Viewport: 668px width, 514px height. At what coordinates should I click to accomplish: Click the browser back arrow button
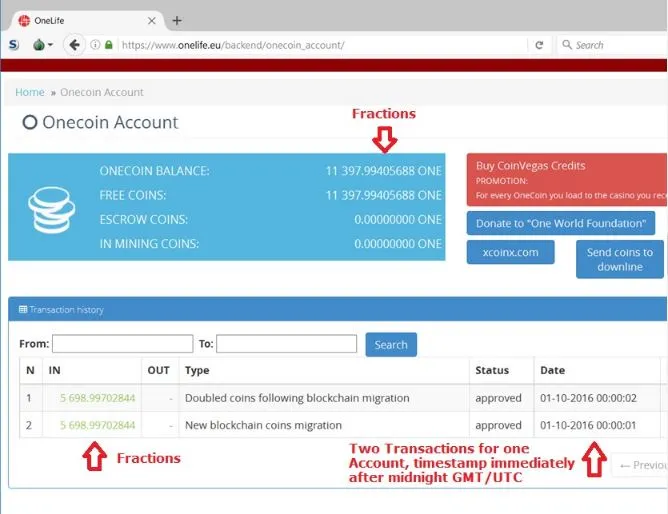point(74,45)
